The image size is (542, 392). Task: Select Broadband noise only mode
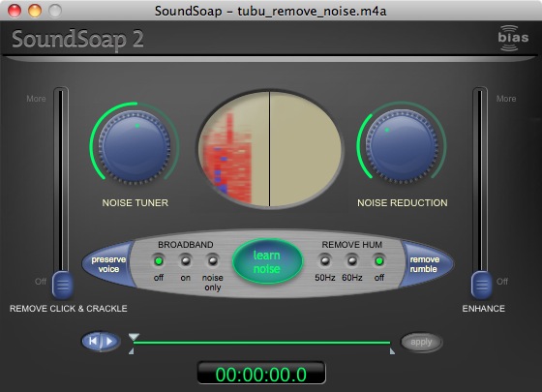[213, 261]
